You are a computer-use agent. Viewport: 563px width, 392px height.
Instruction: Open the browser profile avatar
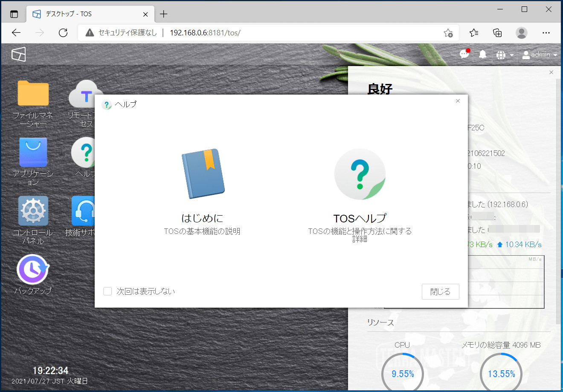tap(521, 33)
